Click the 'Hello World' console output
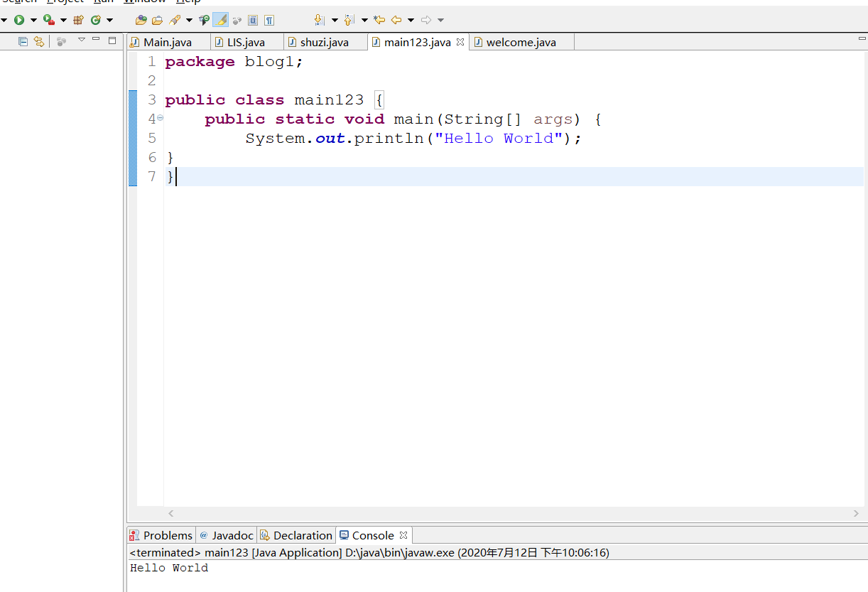Viewport: 868px width, 592px height. [169, 568]
